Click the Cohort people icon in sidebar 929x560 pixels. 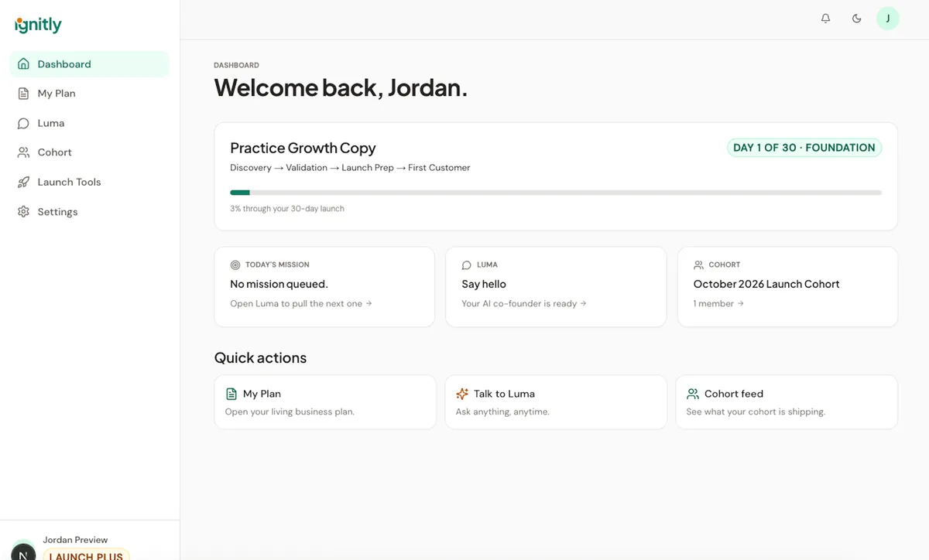click(x=23, y=152)
